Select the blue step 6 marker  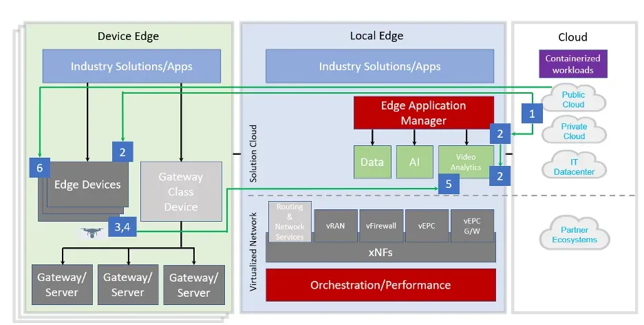click(40, 168)
